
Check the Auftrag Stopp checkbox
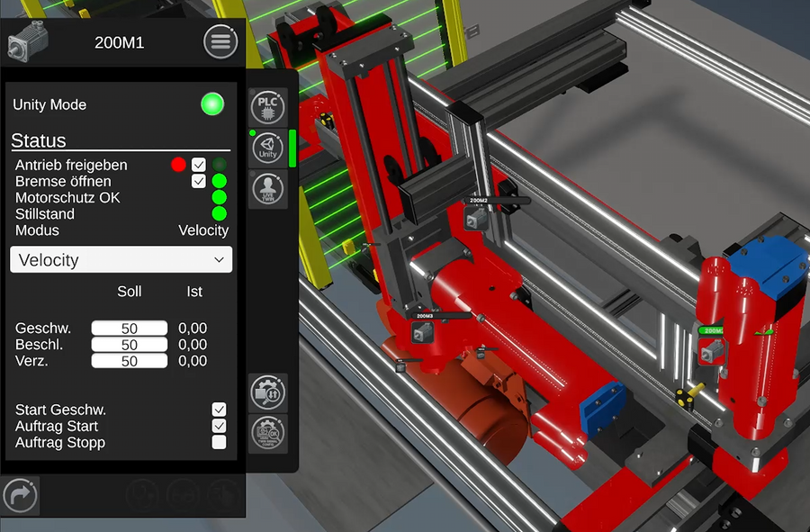(219, 442)
